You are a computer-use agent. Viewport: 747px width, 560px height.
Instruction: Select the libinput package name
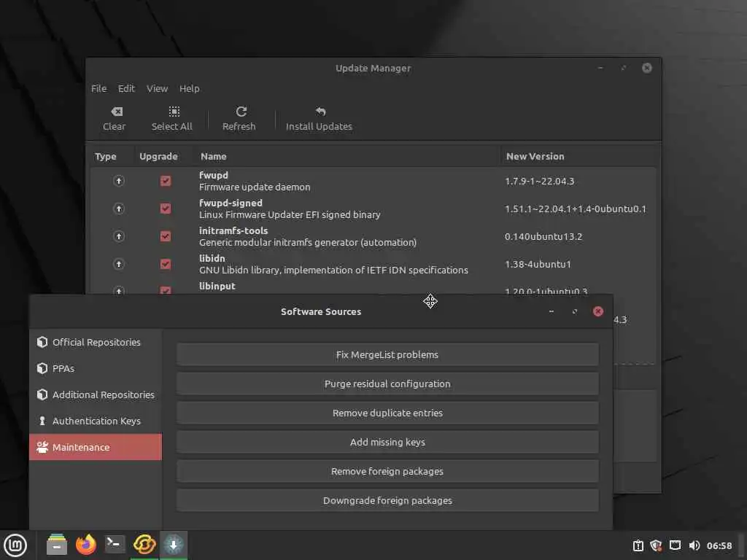pyautogui.click(x=217, y=286)
